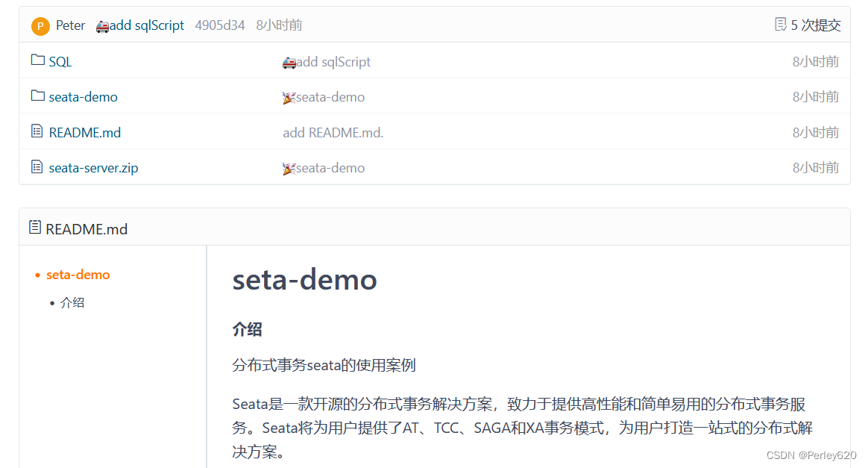This screenshot has width=868, height=468.
Task: Click author name Peter
Action: (x=69, y=25)
